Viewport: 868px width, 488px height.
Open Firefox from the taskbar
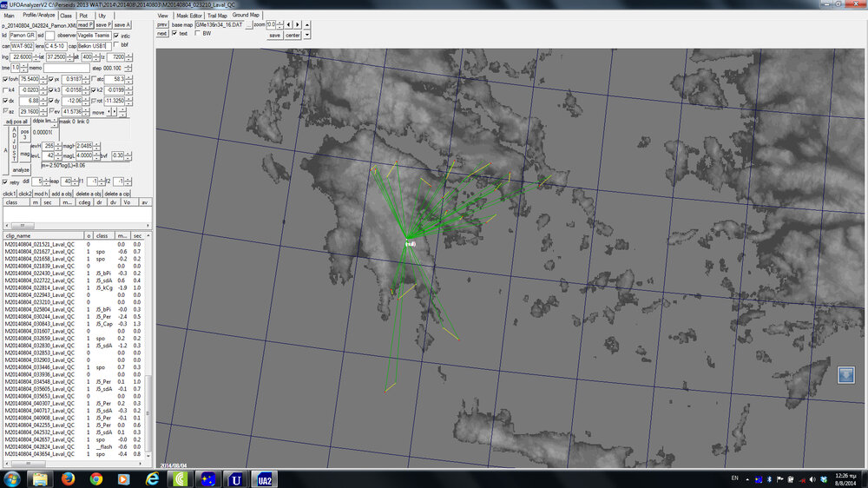(x=68, y=478)
